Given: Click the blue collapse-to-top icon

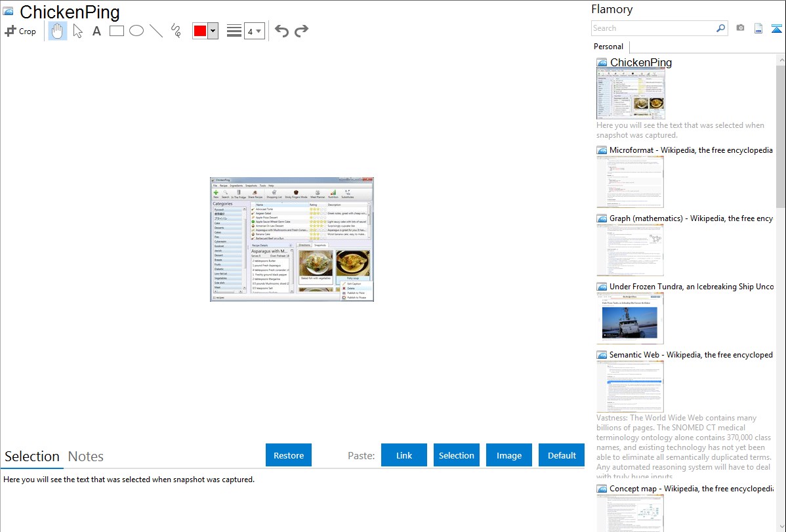Looking at the screenshot, I should 776,28.
